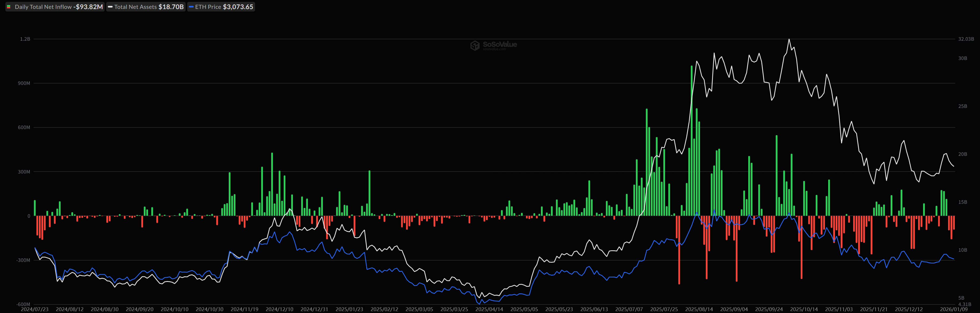Click the white Total Net Assets marker

coord(110,7)
